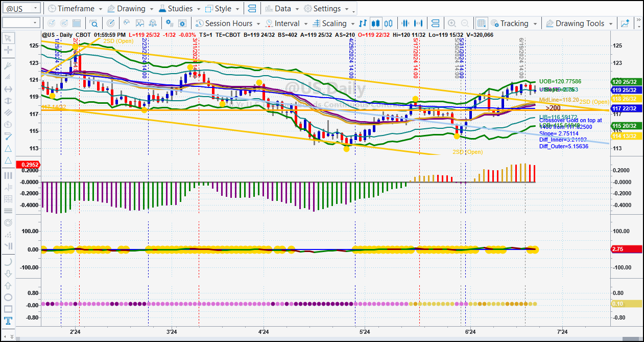Screen dimensions: 644x342
Task: Click the Slope= 2.75114 label
Action: click(559, 133)
